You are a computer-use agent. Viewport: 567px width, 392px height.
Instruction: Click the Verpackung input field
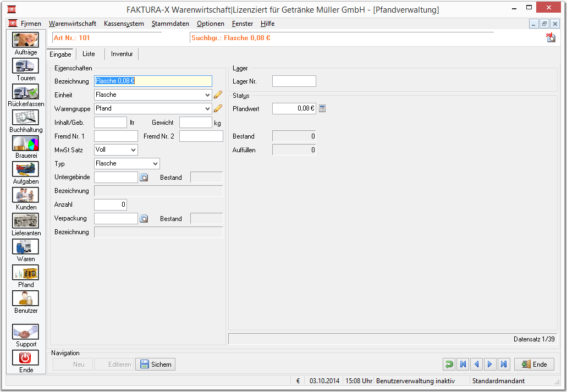click(115, 218)
